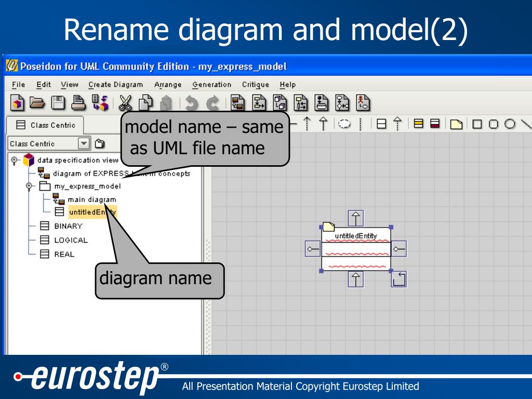The width and height of the screenshot is (532, 399).
Task: Redo the action in the toolbar
Action: coord(212,103)
